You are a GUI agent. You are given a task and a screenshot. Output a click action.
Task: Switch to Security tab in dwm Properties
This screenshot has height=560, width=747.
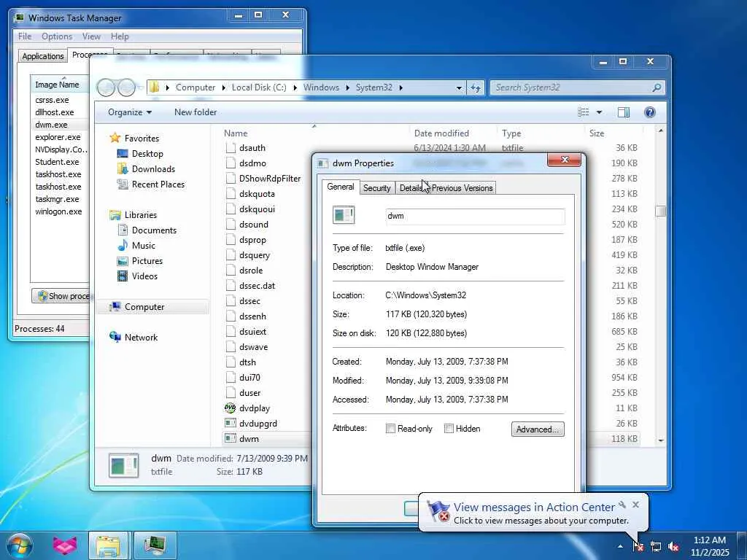tap(377, 188)
